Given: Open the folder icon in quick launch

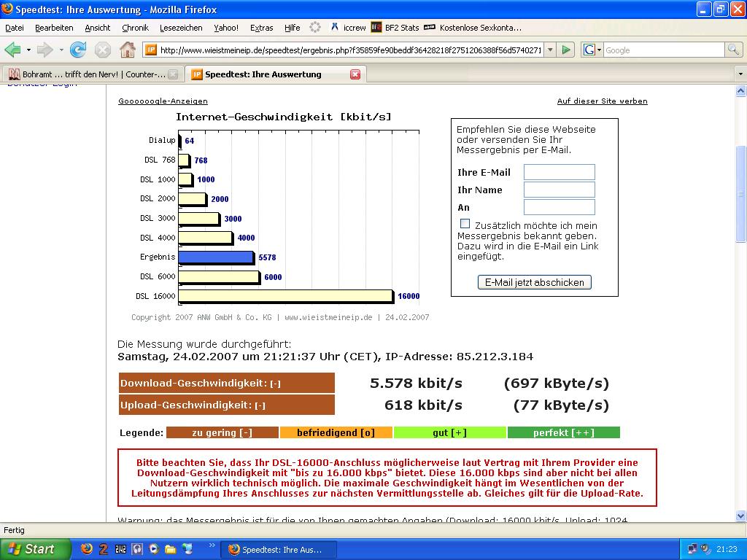Looking at the screenshot, I should pos(170,549).
